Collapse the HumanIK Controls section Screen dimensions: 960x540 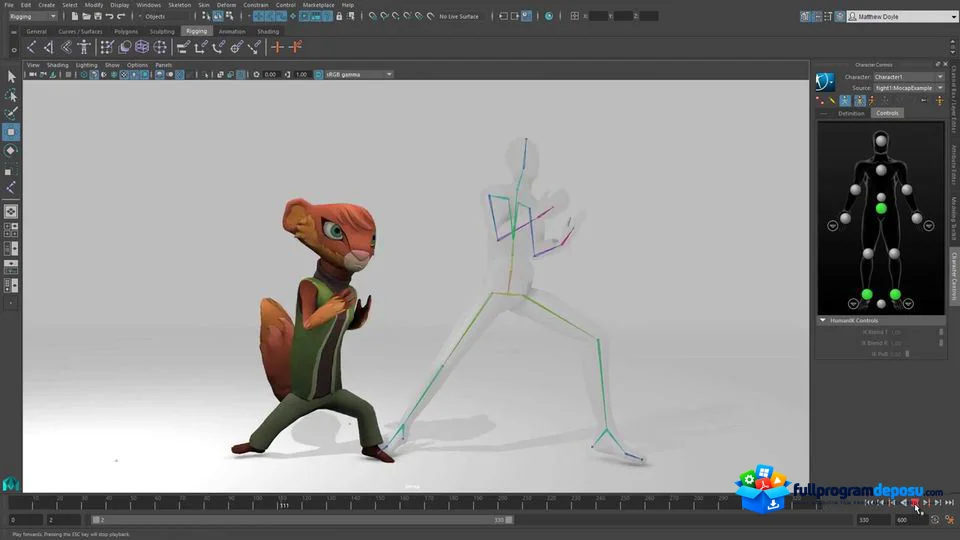(823, 320)
